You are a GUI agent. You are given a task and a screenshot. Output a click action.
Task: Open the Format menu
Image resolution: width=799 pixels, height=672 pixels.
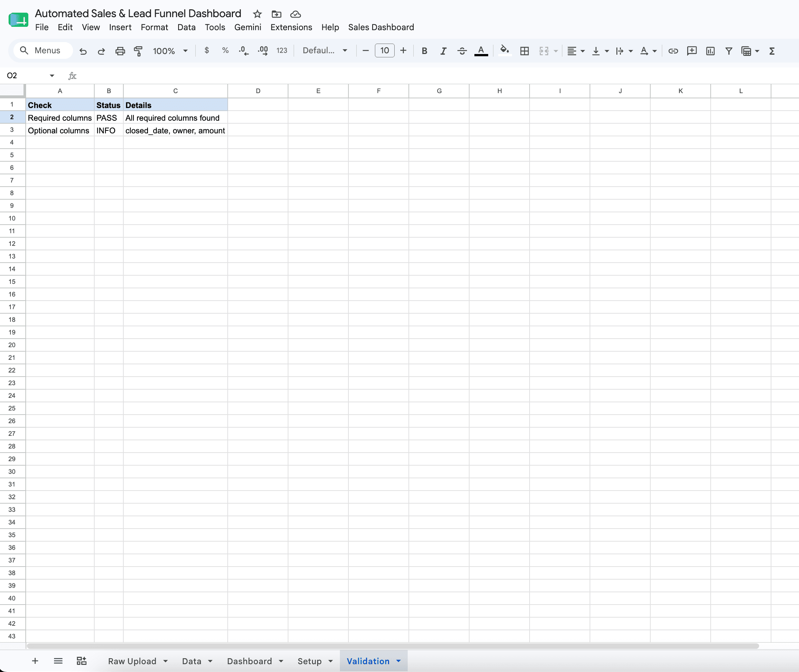pyautogui.click(x=154, y=27)
